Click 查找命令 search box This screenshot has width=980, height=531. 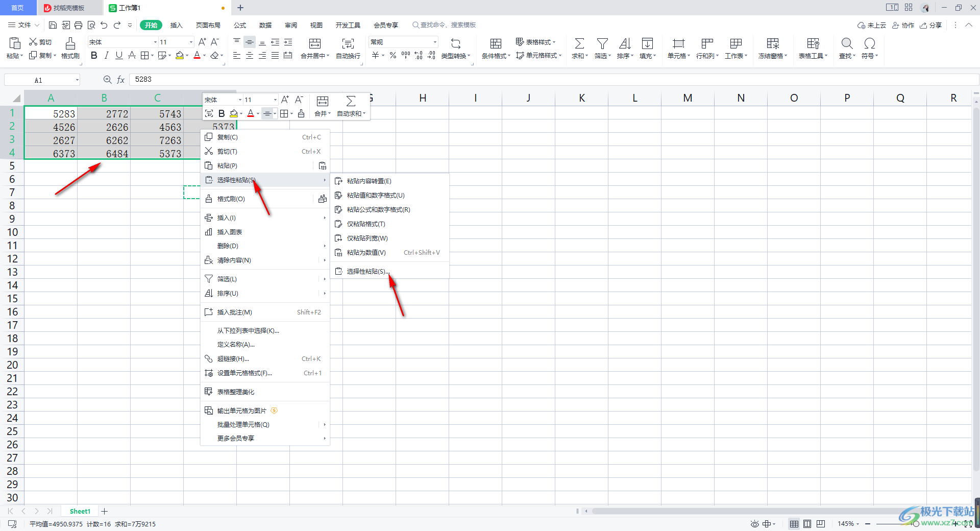click(444, 25)
